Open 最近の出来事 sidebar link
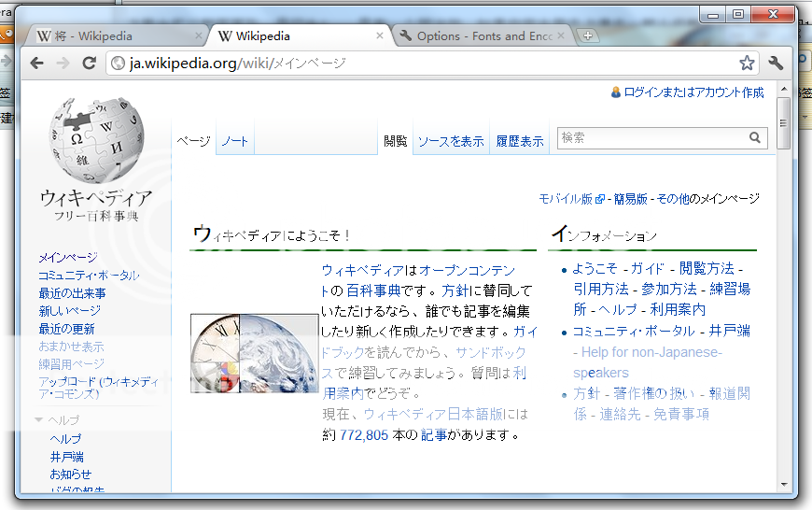 (x=73, y=293)
